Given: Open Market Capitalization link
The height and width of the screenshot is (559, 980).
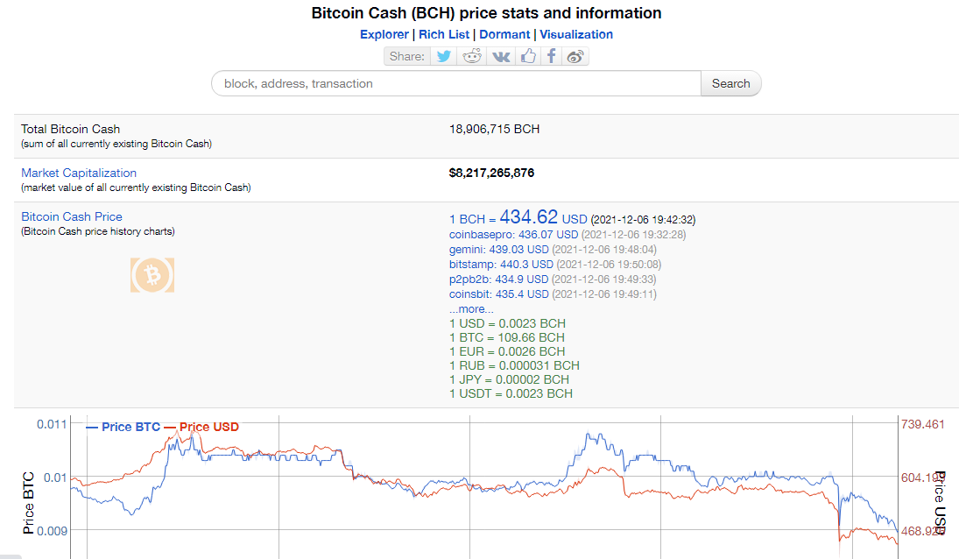Looking at the screenshot, I should pos(79,173).
